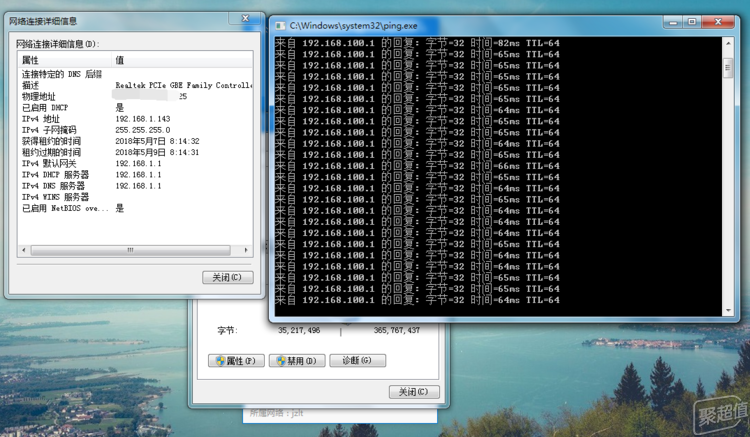The image size is (750, 437).
Task: Click the console scrollbar down arrow
Action: point(728,311)
